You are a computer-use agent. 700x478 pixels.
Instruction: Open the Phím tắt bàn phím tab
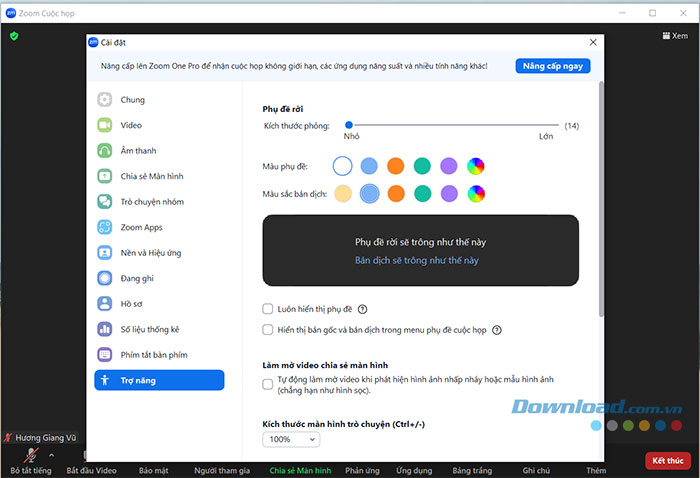point(159,355)
